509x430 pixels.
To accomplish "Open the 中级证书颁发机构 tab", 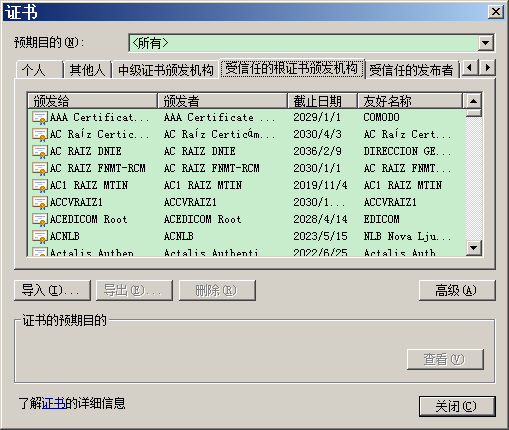I will [x=166, y=70].
